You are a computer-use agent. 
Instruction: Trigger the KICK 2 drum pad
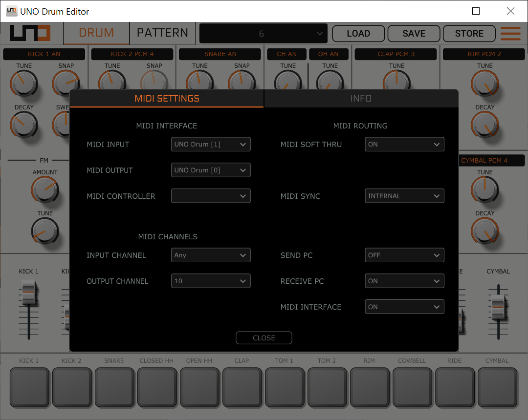pyautogui.click(x=72, y=388)
